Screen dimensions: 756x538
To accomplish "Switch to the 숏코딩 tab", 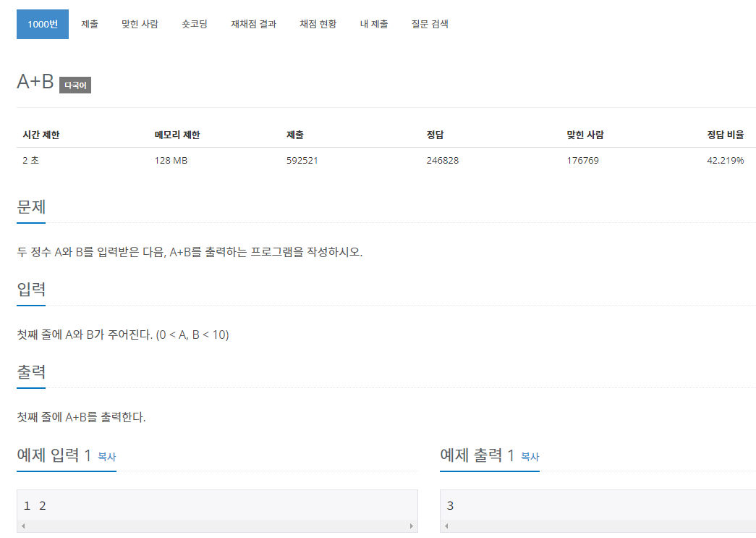I will (195, 24).
